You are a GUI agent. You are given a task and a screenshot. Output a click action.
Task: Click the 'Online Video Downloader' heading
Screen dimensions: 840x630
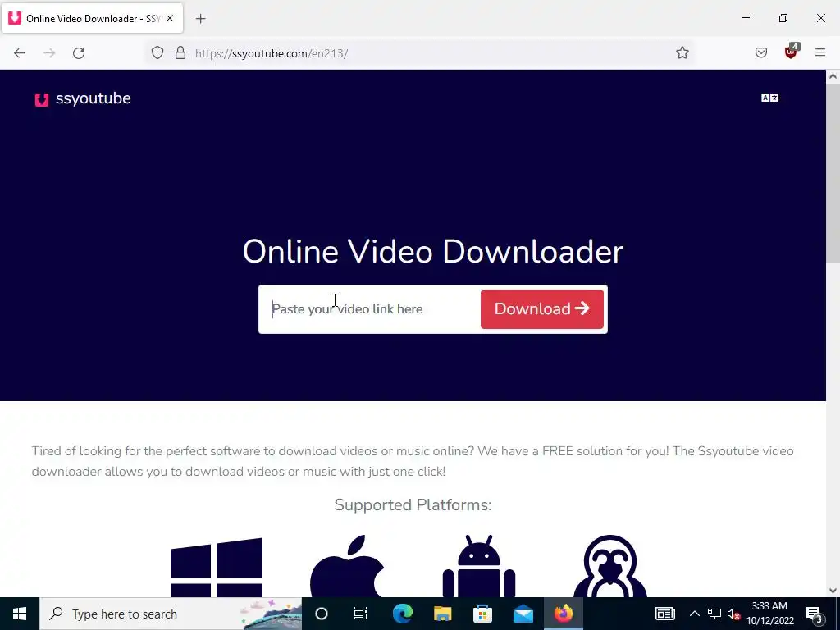tap(433, 251)
